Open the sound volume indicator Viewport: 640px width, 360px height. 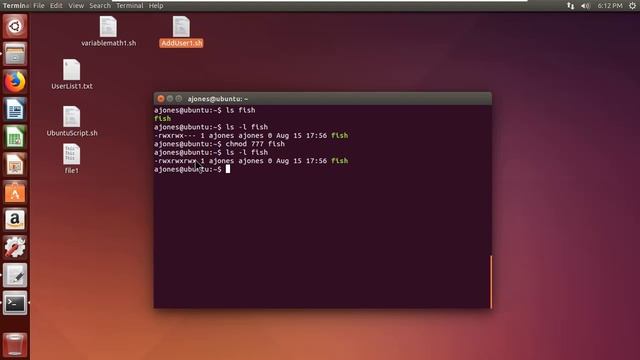coord(585,6)
